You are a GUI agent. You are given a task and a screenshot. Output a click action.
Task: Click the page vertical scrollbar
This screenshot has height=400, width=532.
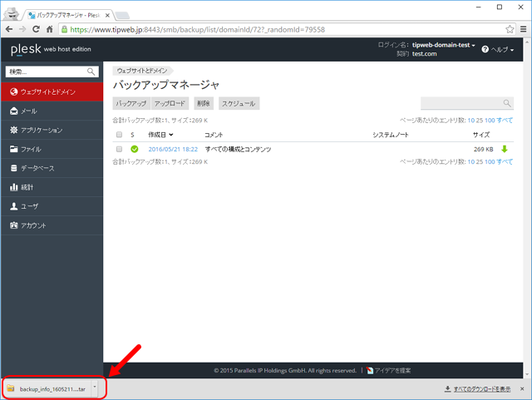[x=527, y=207]
